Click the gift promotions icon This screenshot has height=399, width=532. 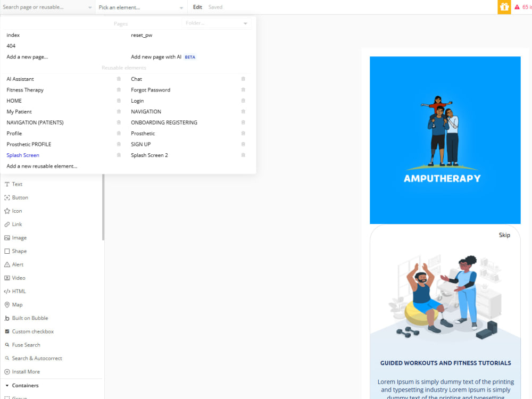click(x=504, y=7)
